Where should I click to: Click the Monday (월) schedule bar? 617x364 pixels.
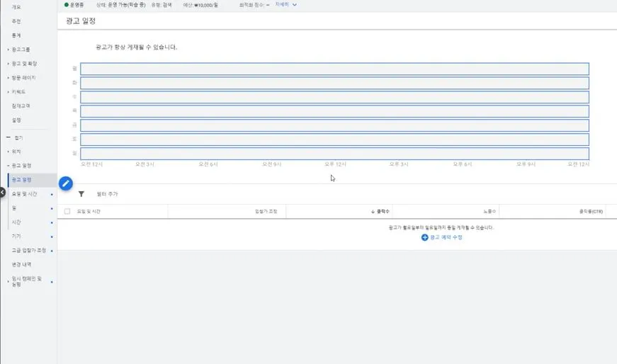click(x=334, y=69)
